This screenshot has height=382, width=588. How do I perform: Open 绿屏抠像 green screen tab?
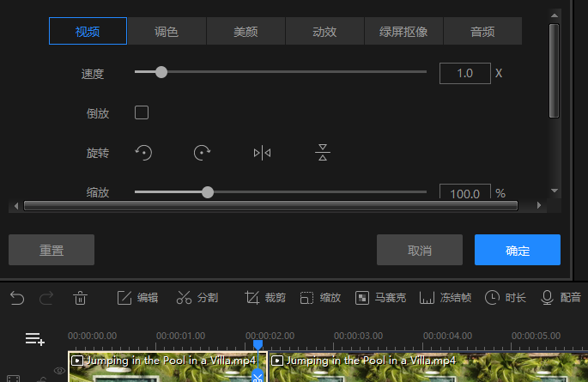(x=403, y=31)
